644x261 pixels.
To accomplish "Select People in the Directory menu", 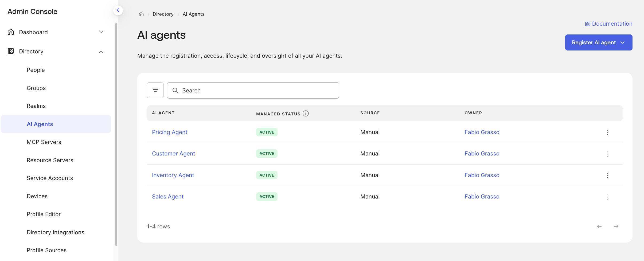I will (x=36, y=69).
